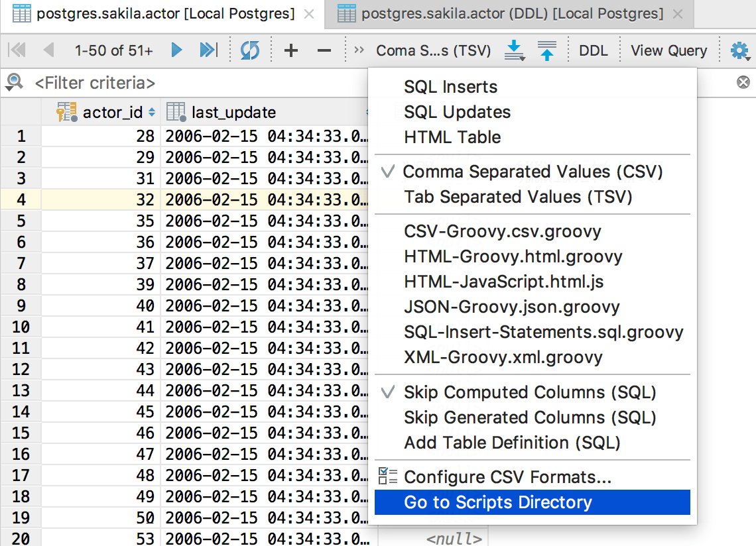756x546 pixels.
Task: Reload the table data
Action: coord(250,50)
